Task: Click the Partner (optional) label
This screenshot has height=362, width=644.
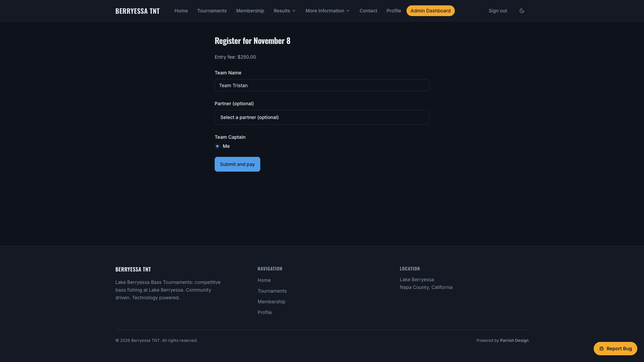Action: pos(234,104)
